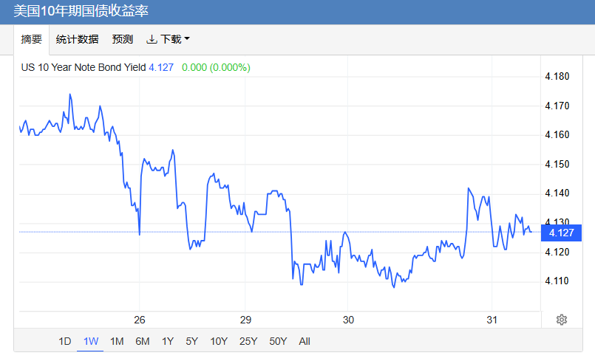The width and height of the screenshot is (595, 364).
Task: Click the blue 4.127 price tag on axis
Action: click(x=561, y=233)
